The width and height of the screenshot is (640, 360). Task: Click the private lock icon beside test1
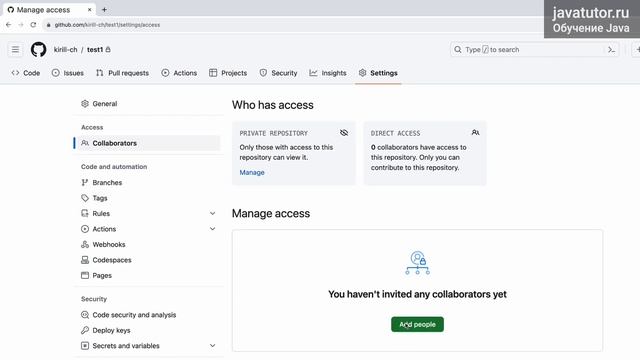pyautogui.click(x=108, y=49)
